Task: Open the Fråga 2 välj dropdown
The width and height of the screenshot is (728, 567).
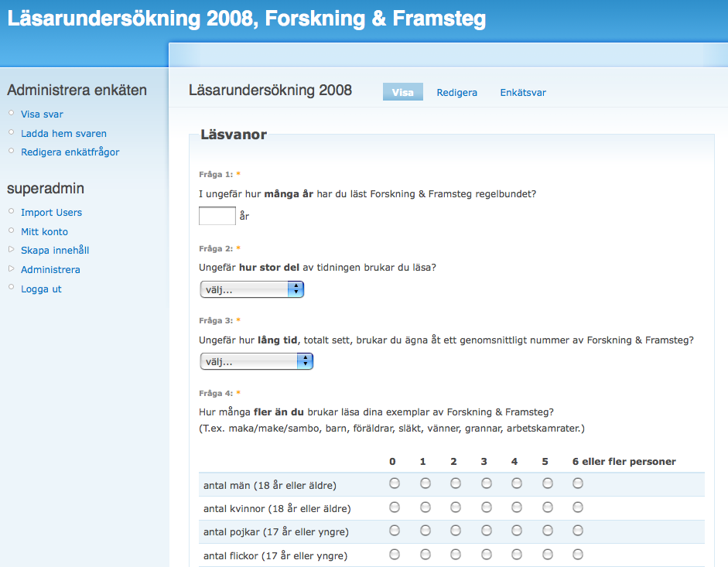Action: [251, 289]
